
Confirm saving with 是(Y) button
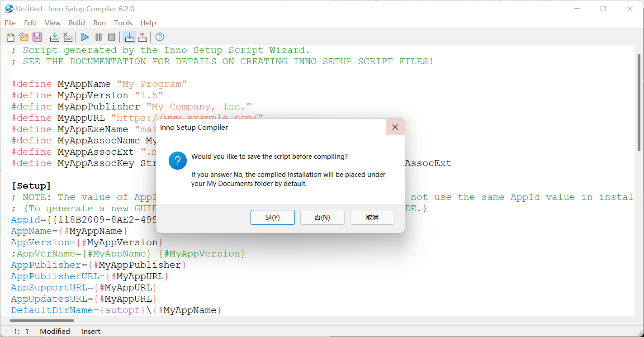click(x=273, y=218)
